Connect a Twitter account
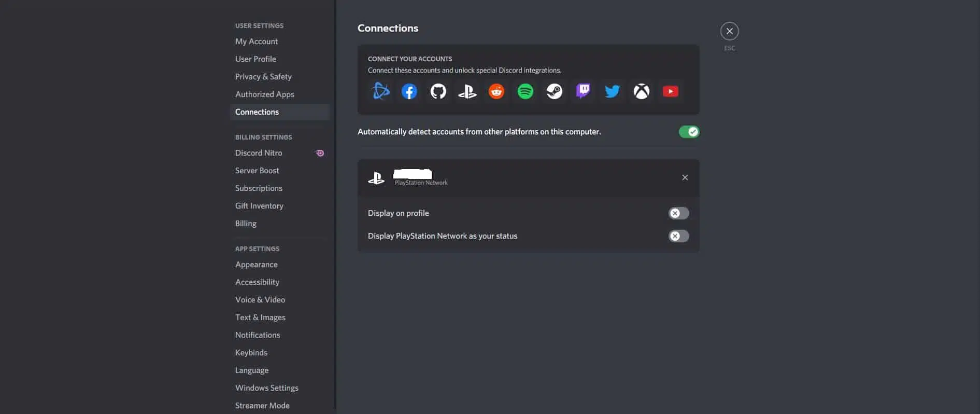 (613, 91)
